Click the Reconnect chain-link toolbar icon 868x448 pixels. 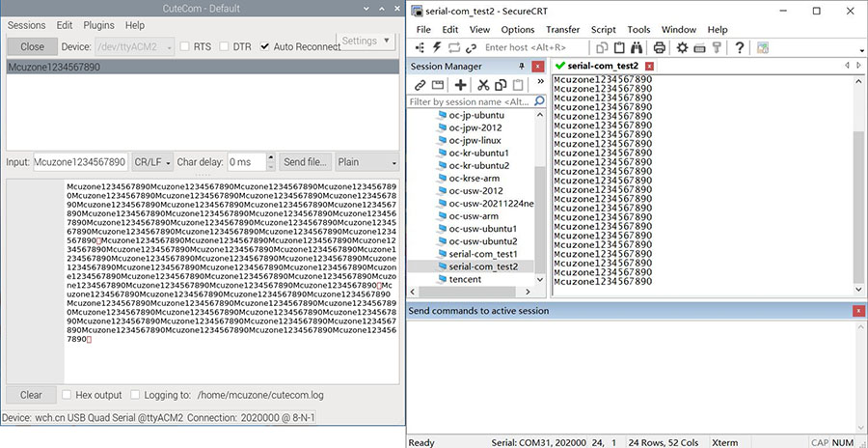(471, 47)
